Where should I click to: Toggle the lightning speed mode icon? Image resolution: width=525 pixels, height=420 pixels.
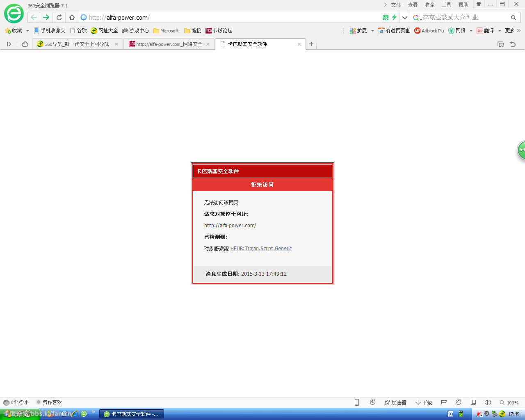click(x=394, y=18)
